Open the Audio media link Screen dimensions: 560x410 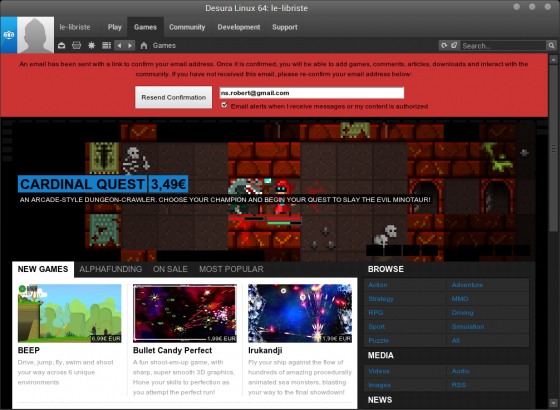click(461, 371)
